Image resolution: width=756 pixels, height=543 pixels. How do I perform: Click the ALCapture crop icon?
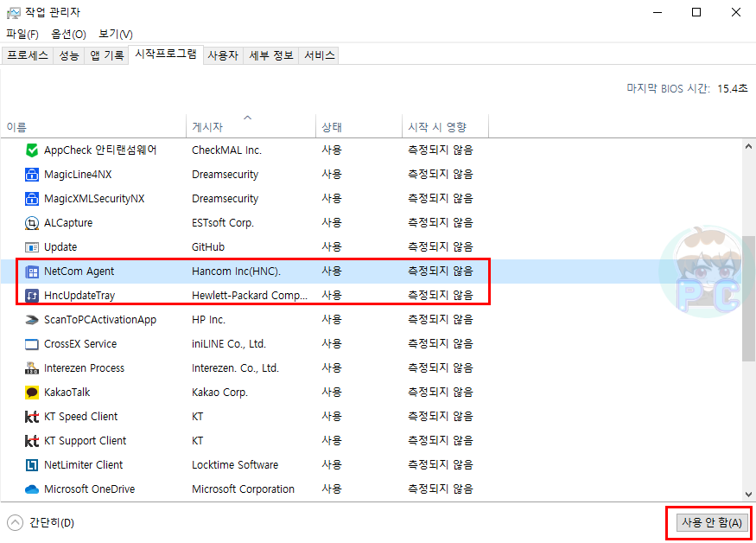pos(32,223)
